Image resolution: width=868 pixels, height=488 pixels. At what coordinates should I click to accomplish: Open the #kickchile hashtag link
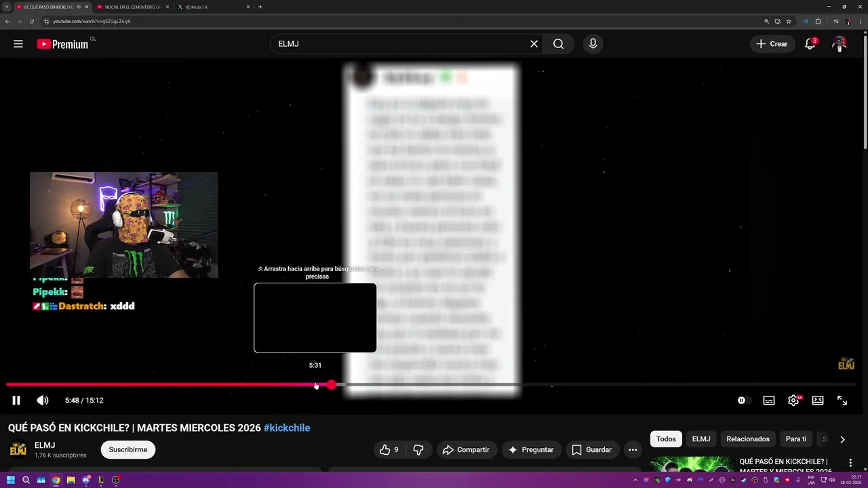coord(287,428)
